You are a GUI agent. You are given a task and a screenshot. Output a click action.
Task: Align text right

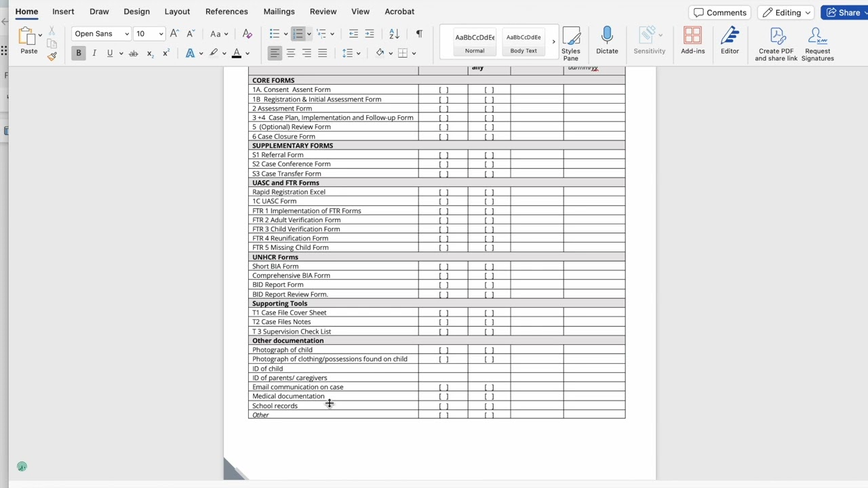[x=307, y=53]
